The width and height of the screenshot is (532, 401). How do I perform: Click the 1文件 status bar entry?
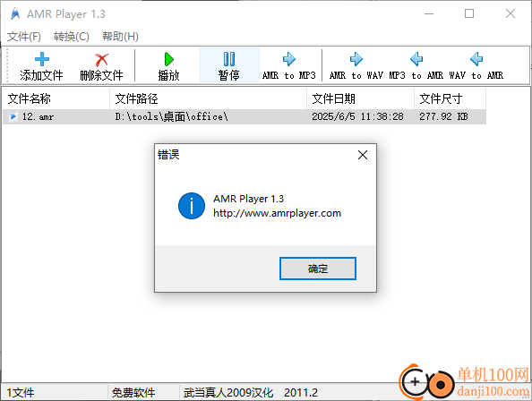tap(21, 393)
